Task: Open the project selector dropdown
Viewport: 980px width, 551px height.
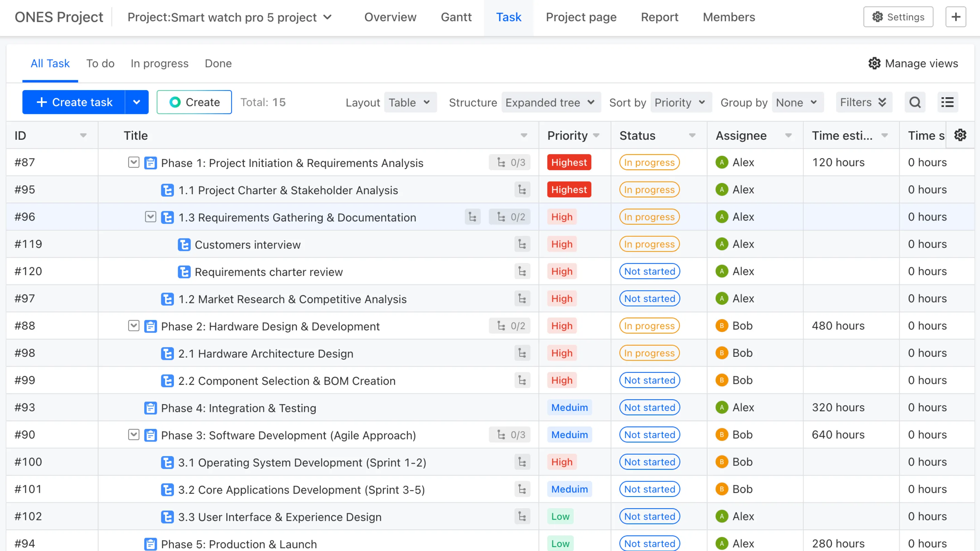Action: point(229,17)
